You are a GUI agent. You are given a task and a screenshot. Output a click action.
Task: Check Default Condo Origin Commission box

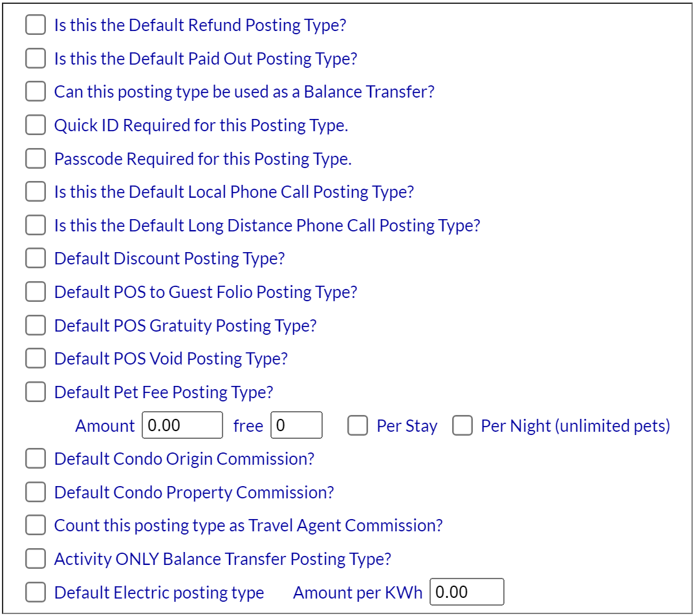[36, 458]
